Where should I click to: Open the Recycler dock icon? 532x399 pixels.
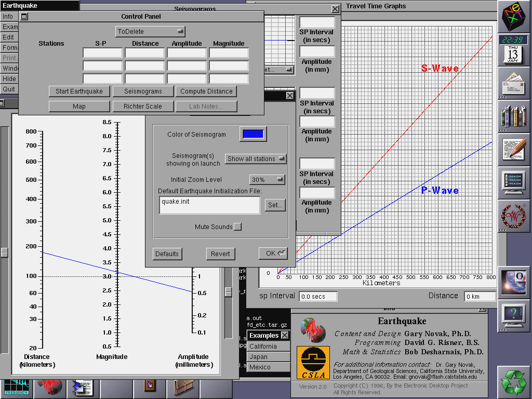(514, 382)
